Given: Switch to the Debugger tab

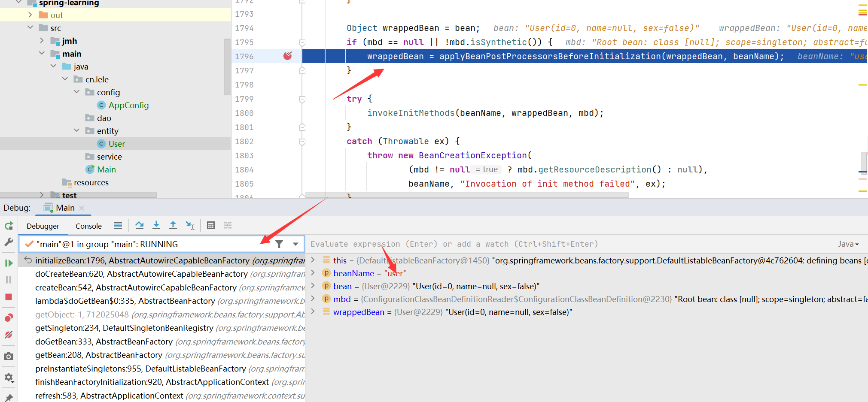Looking at the screenshot, I should pos(43,226).
